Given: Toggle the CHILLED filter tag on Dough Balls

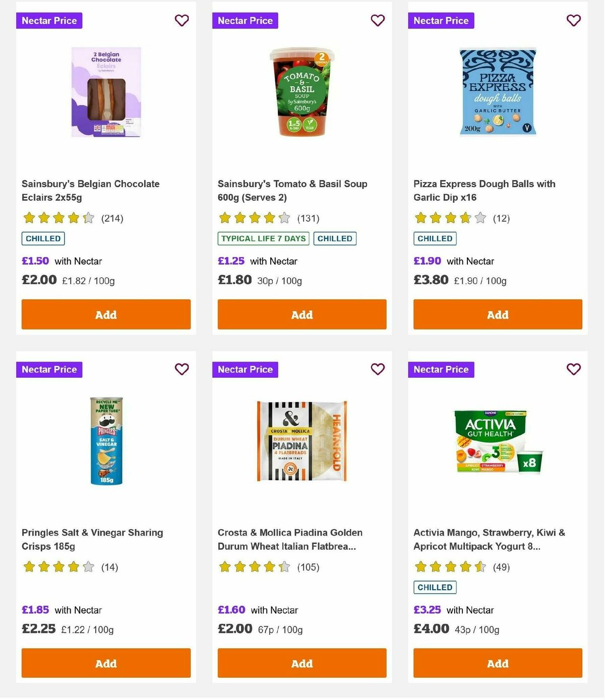Looking at the screenshot, I should click(x=435, y=238).
